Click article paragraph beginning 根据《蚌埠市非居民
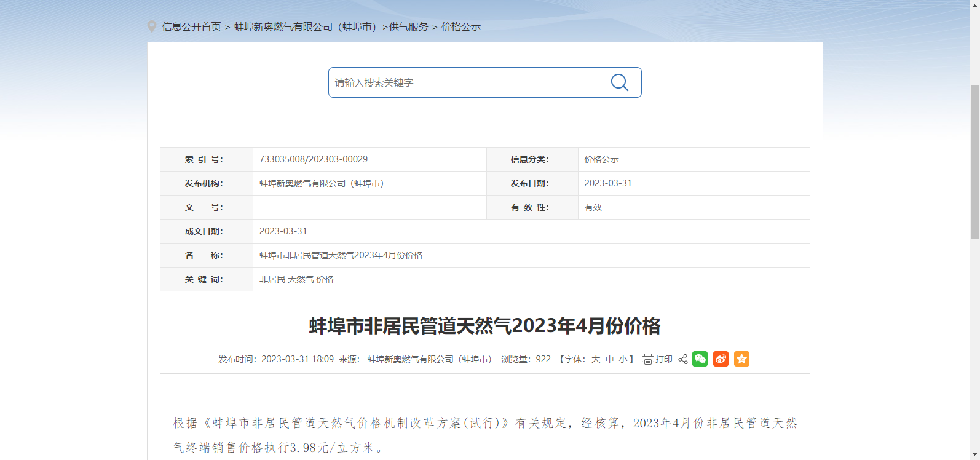Image resolution: width=980 pixels, height=460 pixels. pos(485,435)
